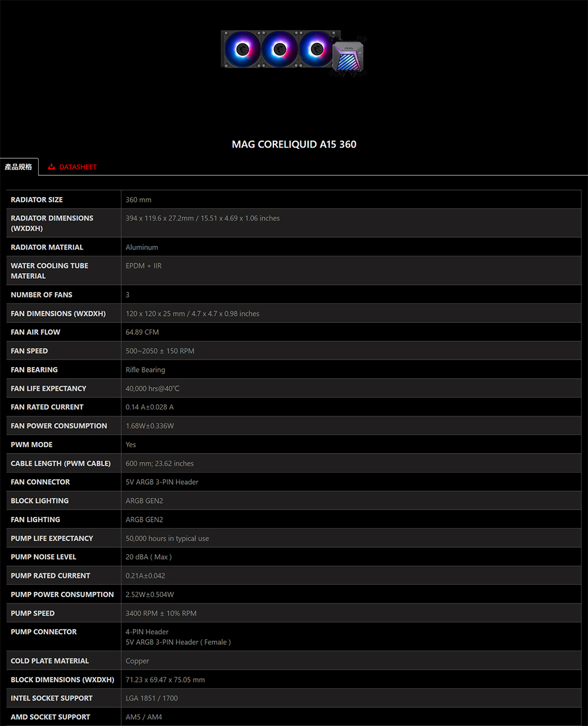Click the COLD PLATE MATERIAL label

[50, 661]
